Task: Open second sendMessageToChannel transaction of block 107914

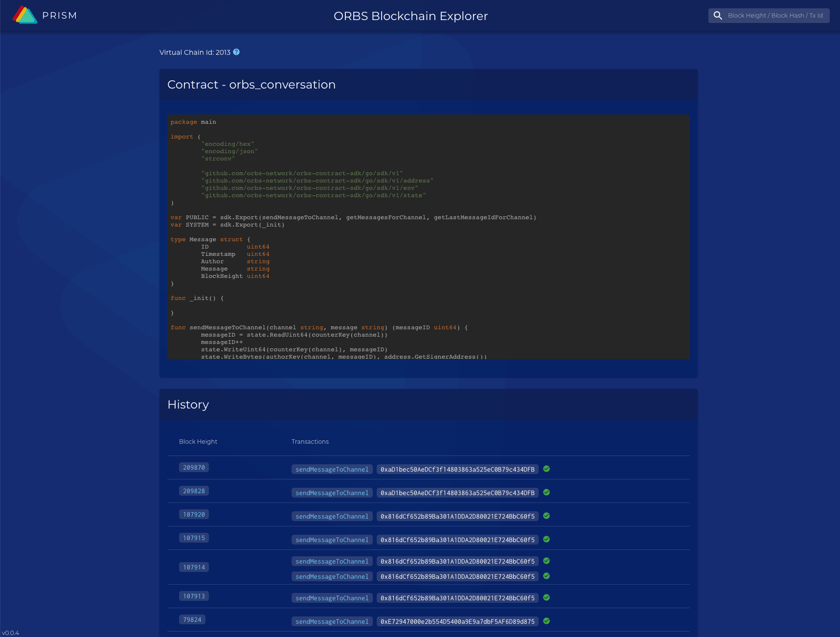Action: 332,577
